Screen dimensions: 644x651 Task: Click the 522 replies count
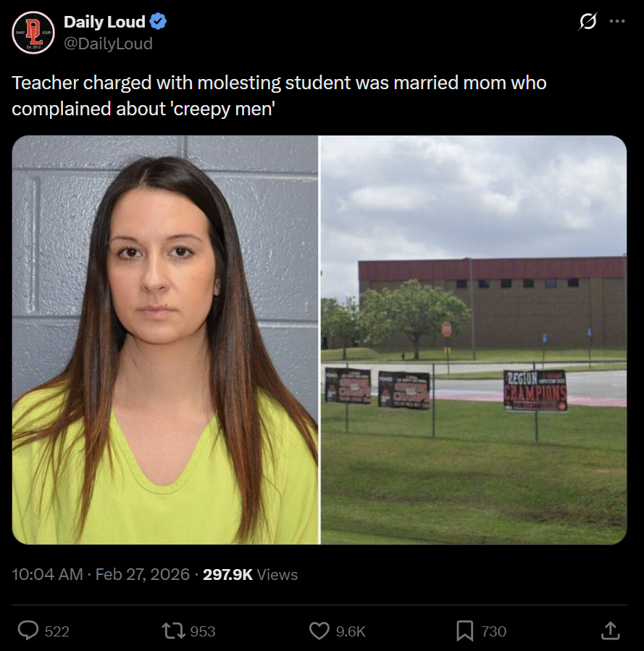point(57,631)
